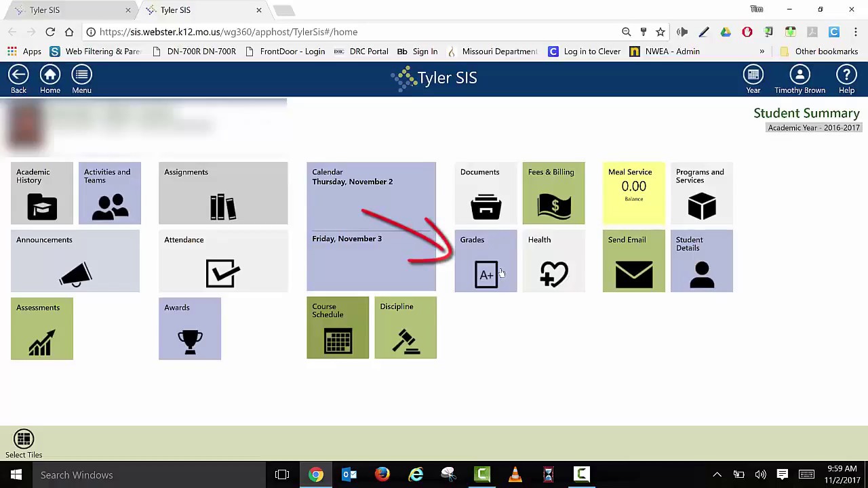This screenshot has height=488, width=868.
Task: Open the Attendance tile
Action: (x=223, y=261)
